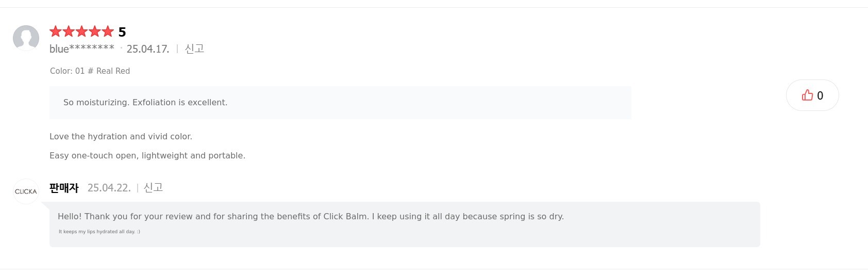Click the first red rating star

56,31
